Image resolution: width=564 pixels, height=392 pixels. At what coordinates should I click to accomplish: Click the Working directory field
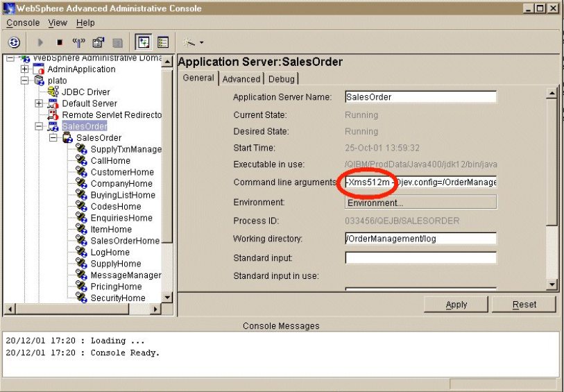pyautogui.click(x=420, y=239)
